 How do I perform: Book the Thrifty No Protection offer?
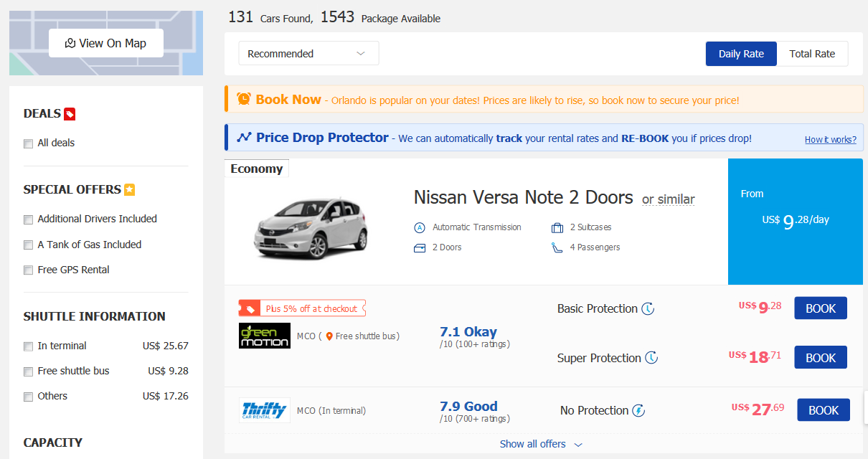click(824, 410)
